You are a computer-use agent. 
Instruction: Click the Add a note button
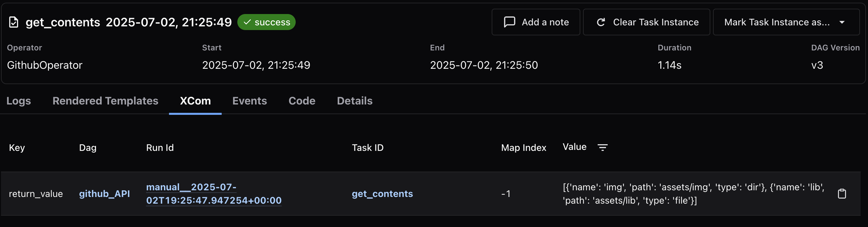pyautogui.click(x=536, y=22)
